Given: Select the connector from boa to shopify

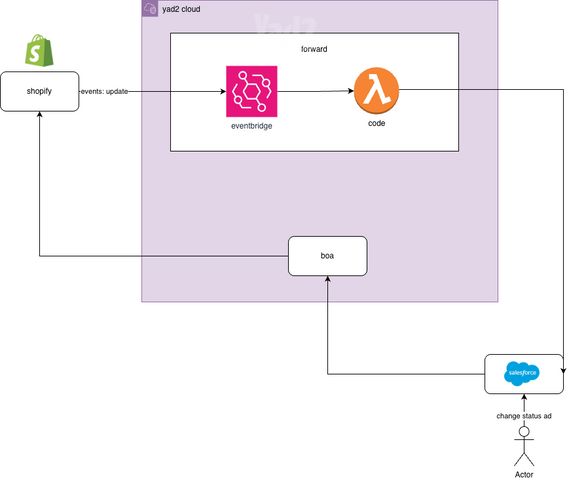Looking at the screenshot, I should (163, 256).
